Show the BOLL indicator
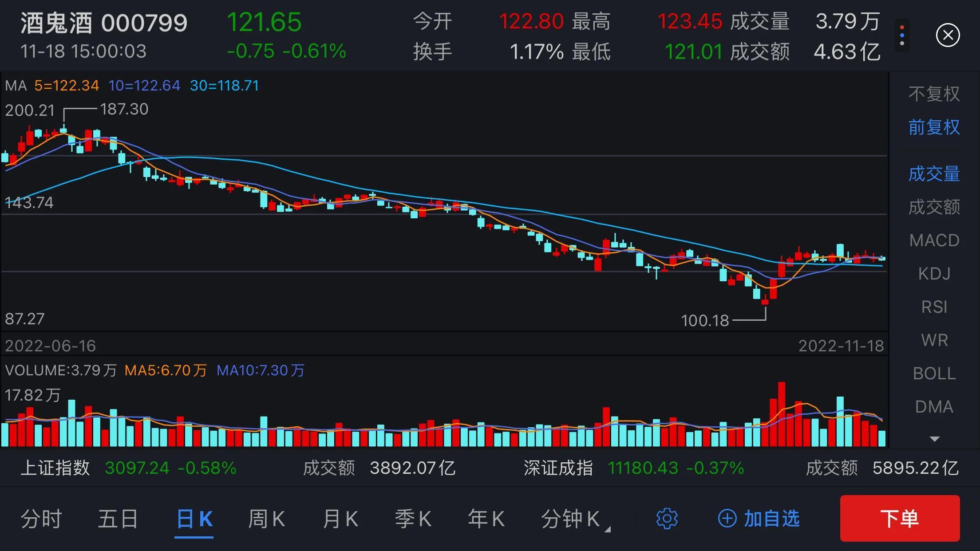The height and width of the screenshot is (551, 980). coord(934,373)
